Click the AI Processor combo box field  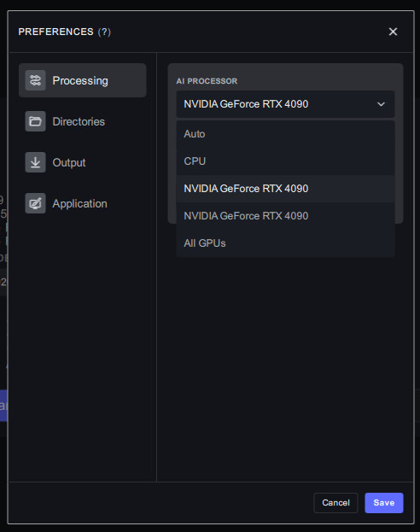tap(285, 104)
